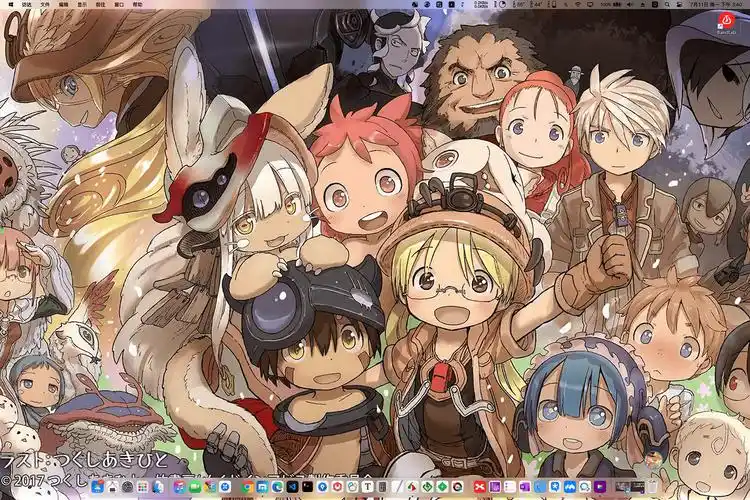The width and height of the screenshot is (750, 500).
Task: Open the 访达 (Finder) menu
Action: (x=26, y=5)
